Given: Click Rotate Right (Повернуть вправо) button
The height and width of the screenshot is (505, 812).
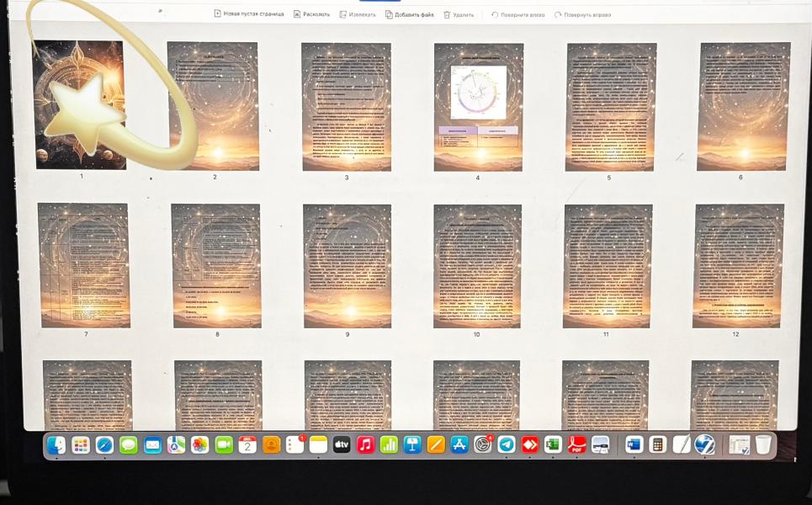Looking at the screenshot, I should [x=582, y=14].
